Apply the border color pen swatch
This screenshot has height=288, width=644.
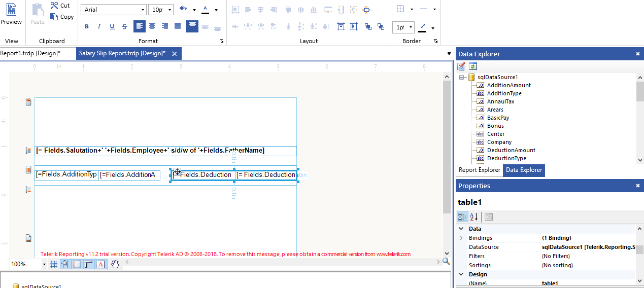click(422, 27)
